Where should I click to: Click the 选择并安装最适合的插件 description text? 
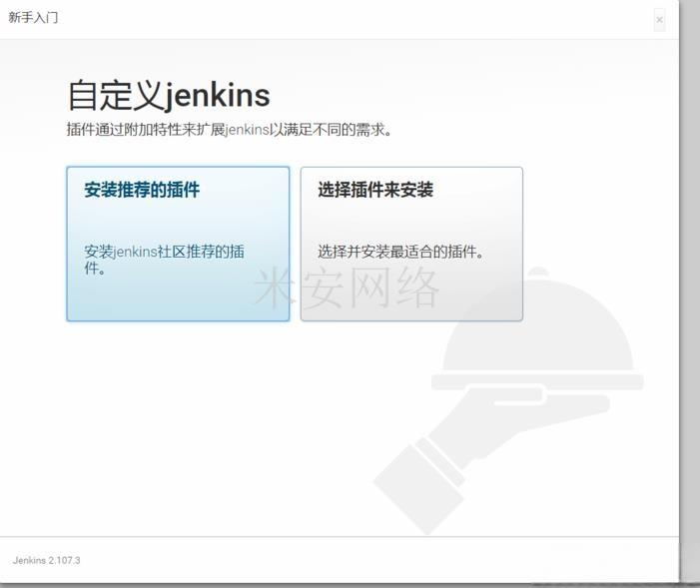point(400,252)
